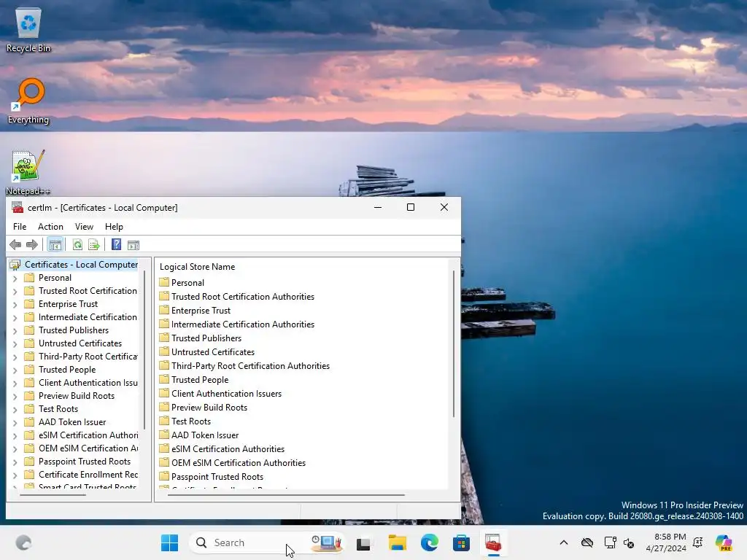Click the Show/Hide Action Pane icon

[133, 245]
